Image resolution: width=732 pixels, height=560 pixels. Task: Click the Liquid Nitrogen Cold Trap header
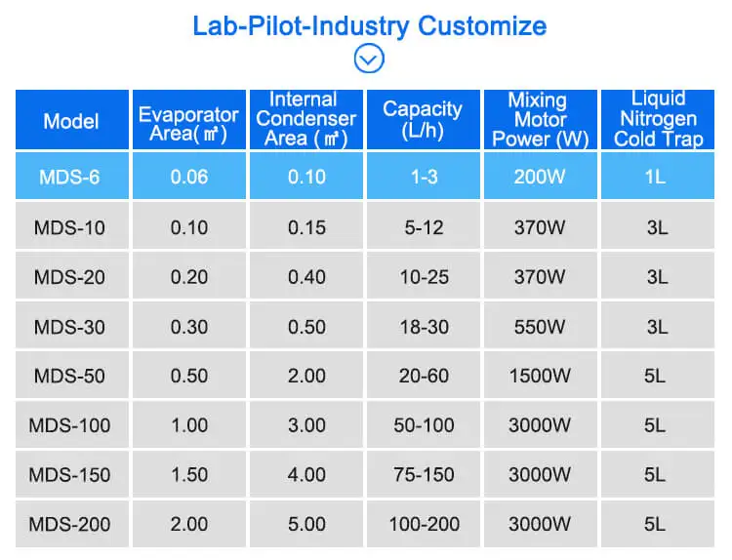tap(658, 121)
